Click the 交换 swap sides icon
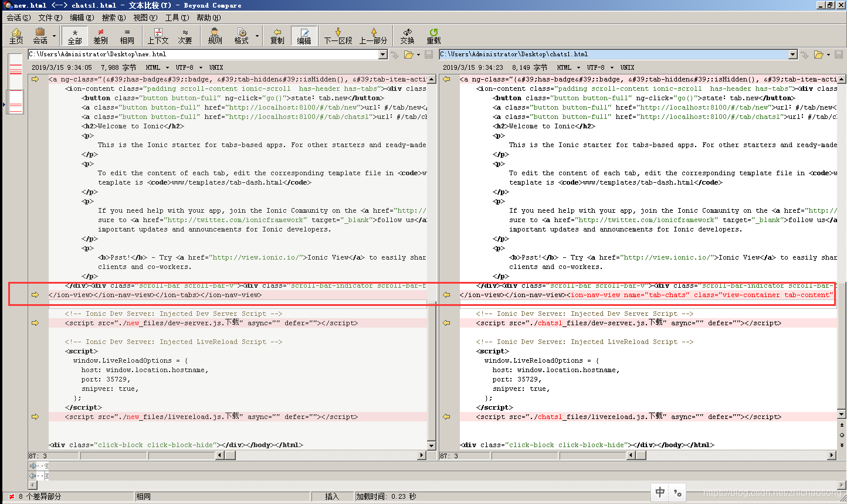This screenshot has height=504, width=847. point(407,36)
